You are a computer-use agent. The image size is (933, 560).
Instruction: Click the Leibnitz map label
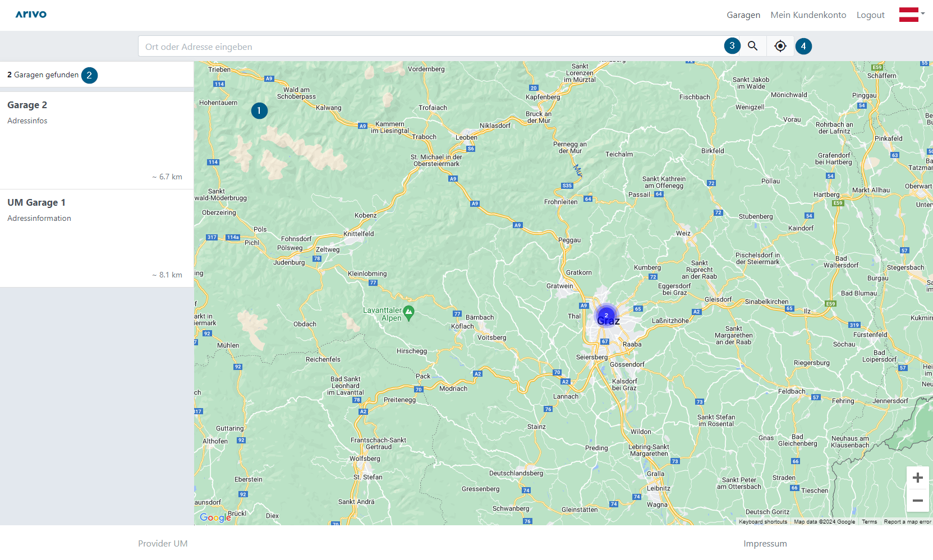click(x=659, y=488)
